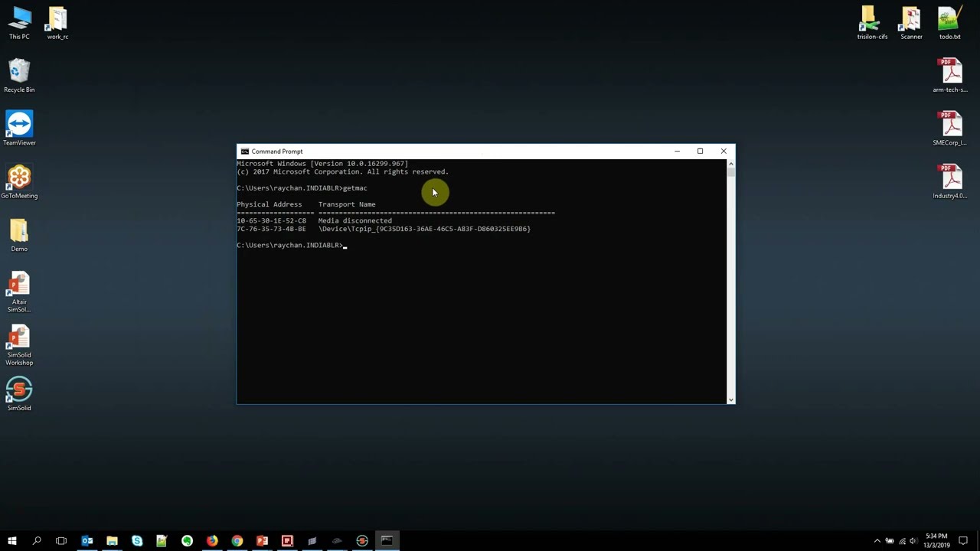Launch SimSolid desktop shortcut

(19, 393)
